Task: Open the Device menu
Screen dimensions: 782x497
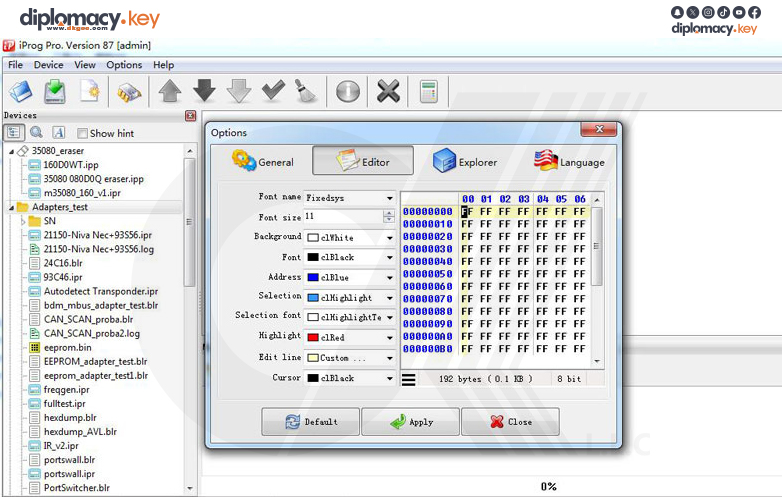Action: (48, 65)
